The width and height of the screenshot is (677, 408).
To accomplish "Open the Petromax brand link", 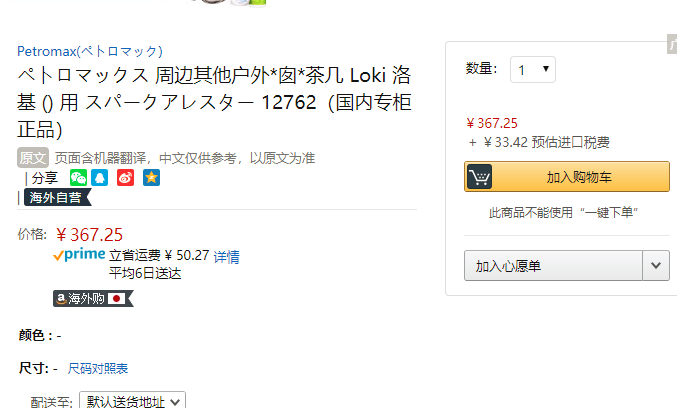I will [x=90, y=51].
